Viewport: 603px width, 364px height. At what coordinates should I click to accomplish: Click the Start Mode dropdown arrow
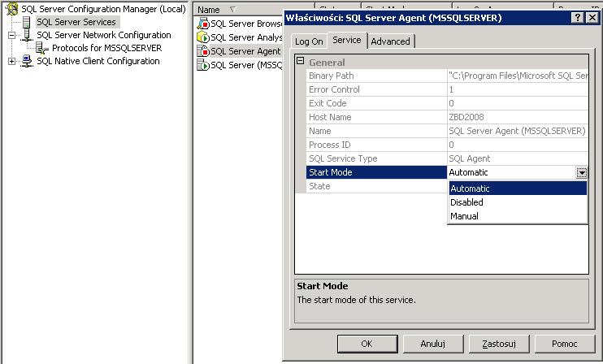pyautogui.click(x=582, y=172)
